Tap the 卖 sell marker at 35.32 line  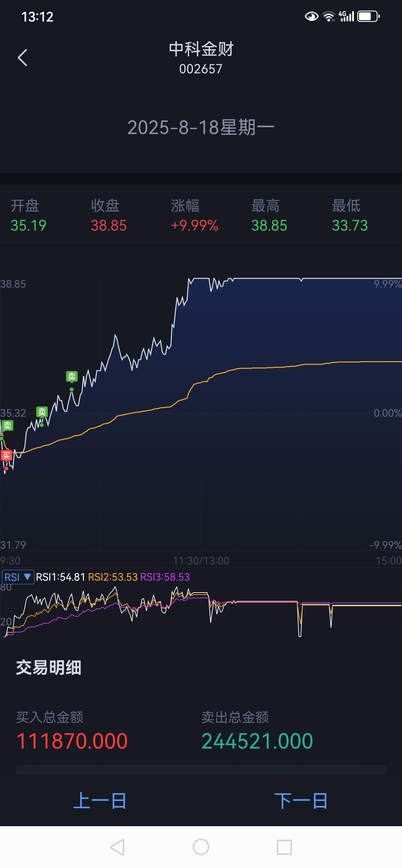[x=42, y=412]
